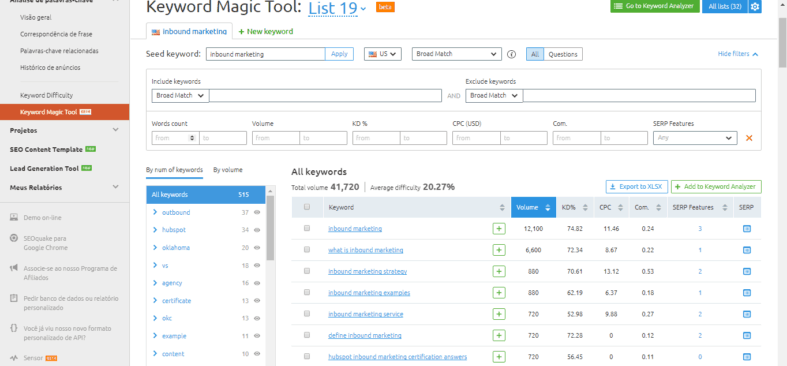Open SERP view icon for 'inbound marketing service'

click(746, 314)
